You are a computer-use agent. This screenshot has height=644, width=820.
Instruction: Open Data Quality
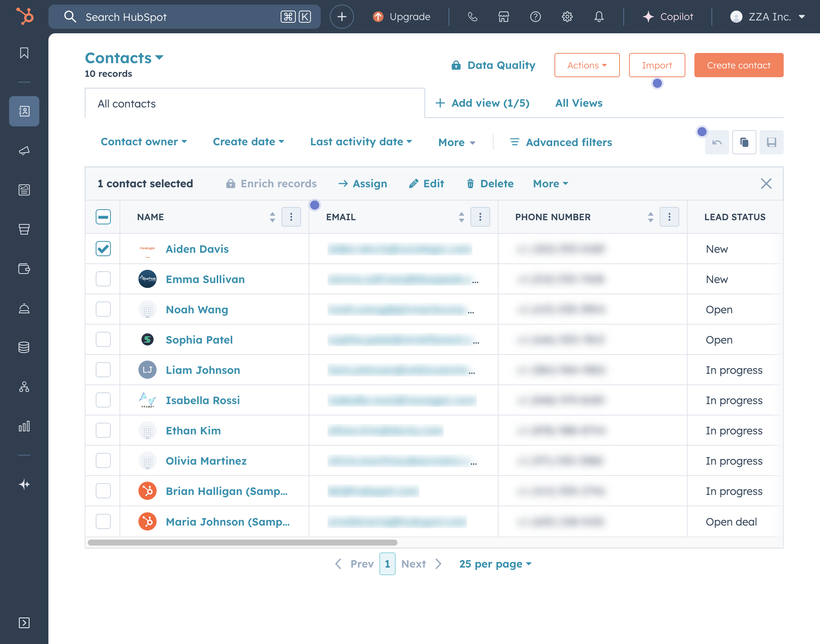[494, 65]
